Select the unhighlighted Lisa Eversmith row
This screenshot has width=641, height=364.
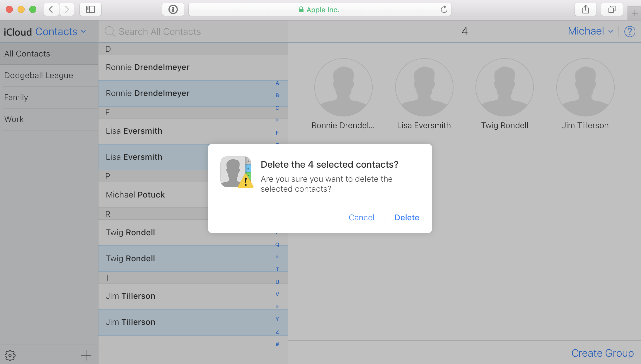pyautogui.click(x=193, y=131)
